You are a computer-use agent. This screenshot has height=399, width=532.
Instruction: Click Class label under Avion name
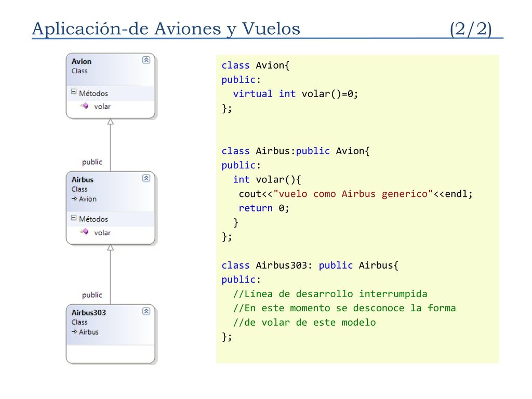[x=79, y=71]
